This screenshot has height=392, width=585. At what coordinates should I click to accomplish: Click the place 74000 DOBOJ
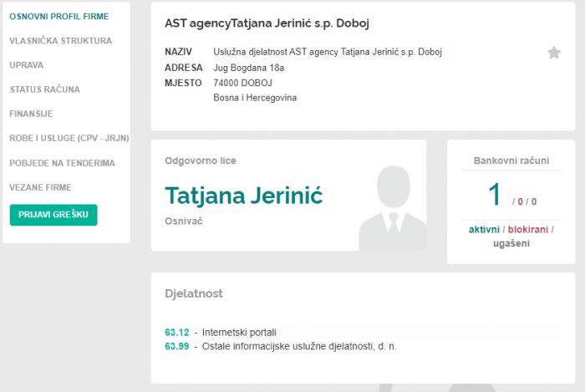click(x=243, y=83)
